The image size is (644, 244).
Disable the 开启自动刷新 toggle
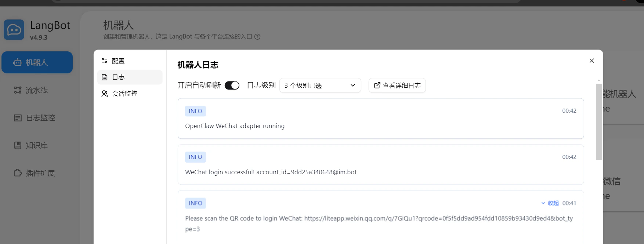coord(232,85)
